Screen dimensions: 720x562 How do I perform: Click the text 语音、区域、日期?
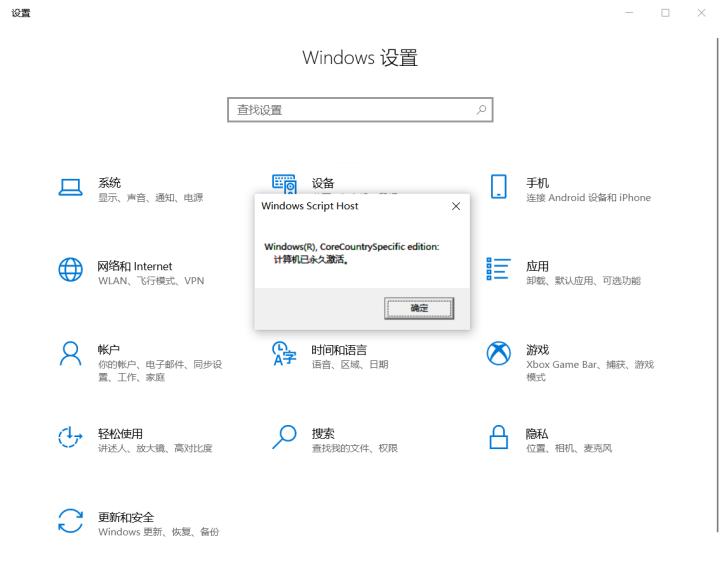click(x=350, y=364)
